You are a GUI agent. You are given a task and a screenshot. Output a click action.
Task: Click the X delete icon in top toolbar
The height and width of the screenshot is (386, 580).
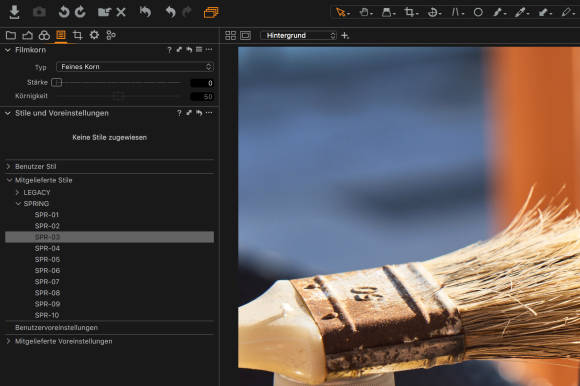coord(121,12)
